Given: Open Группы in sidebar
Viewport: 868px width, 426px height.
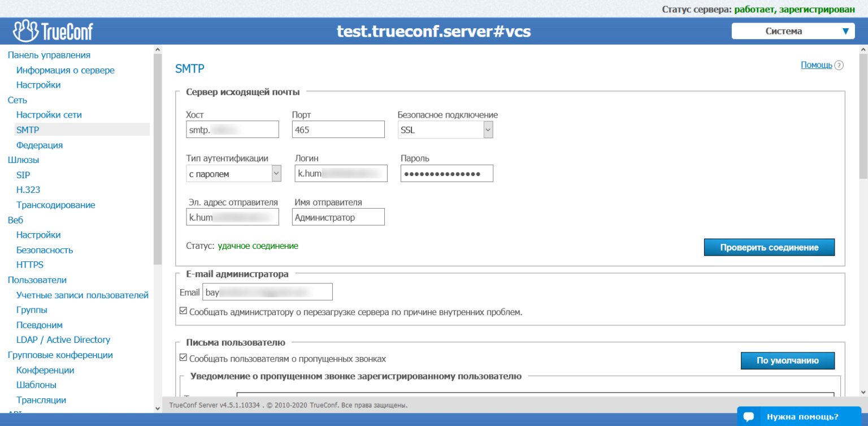Looking at the screenshot, I should (32, 310).
